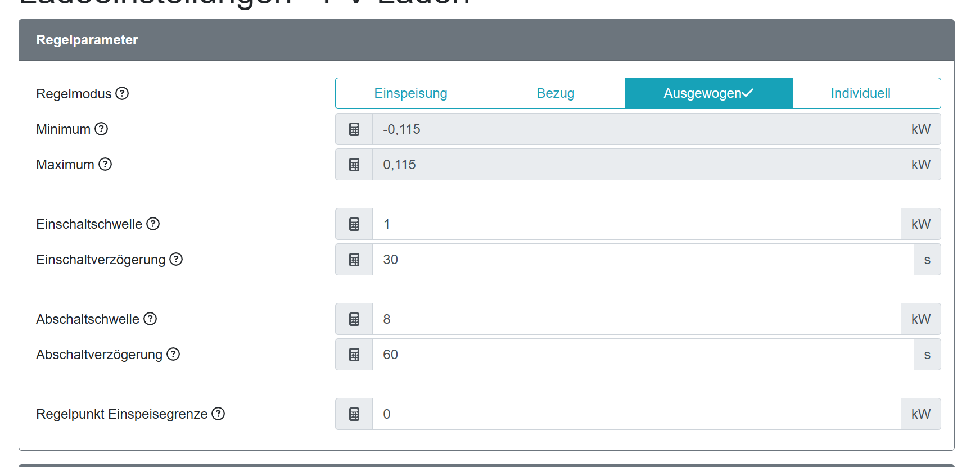Select Individuell control mode

(x=866, y=93)
